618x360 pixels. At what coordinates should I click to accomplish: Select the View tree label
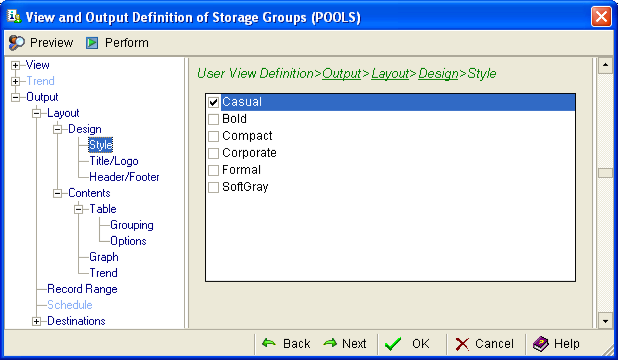click(x=37, y=65)
